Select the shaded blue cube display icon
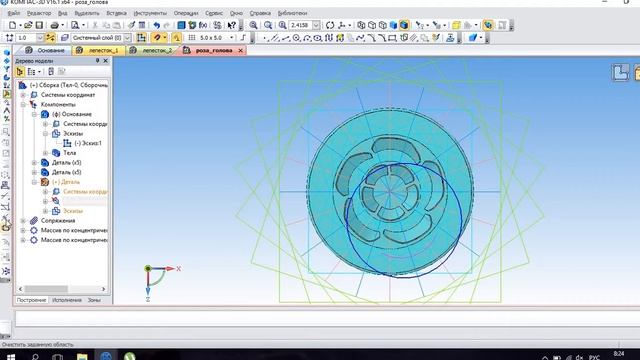The width and height of the screenshot is (640, 360). click(x=393, y=25)
